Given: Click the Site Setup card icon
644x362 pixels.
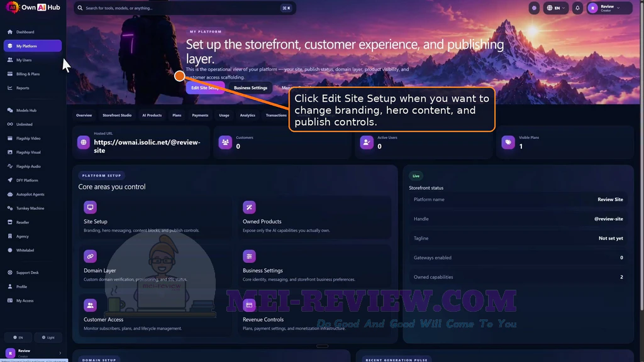Looking at the screenshot, I should (90, 207).
